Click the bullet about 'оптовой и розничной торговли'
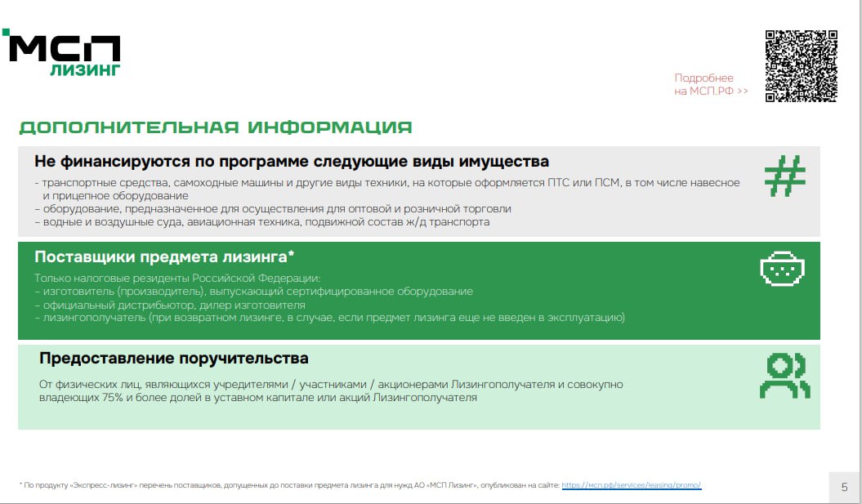 (x=273, y=209)
